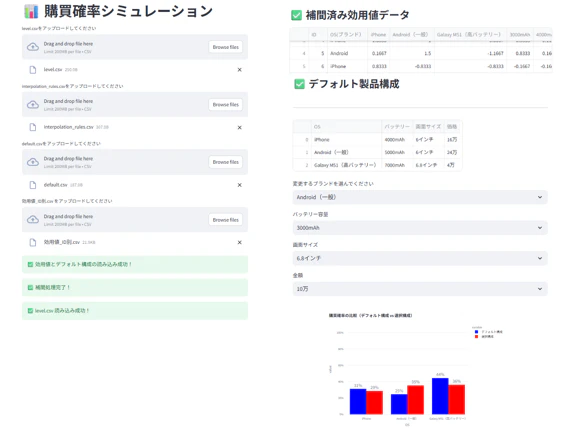Click bar chart emoji beside 購買確率シミュレーション title

pos(31,11)
